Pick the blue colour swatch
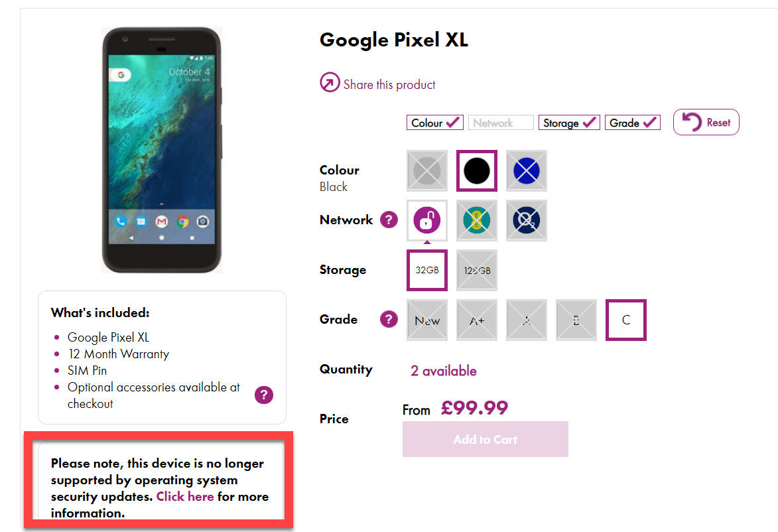Image resolution: width=778 pixels, height=532 pixels. tap(527, 170)
